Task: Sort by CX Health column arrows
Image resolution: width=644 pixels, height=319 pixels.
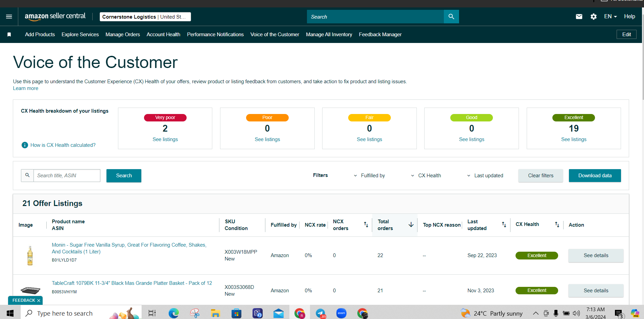Action: [557, 225]
